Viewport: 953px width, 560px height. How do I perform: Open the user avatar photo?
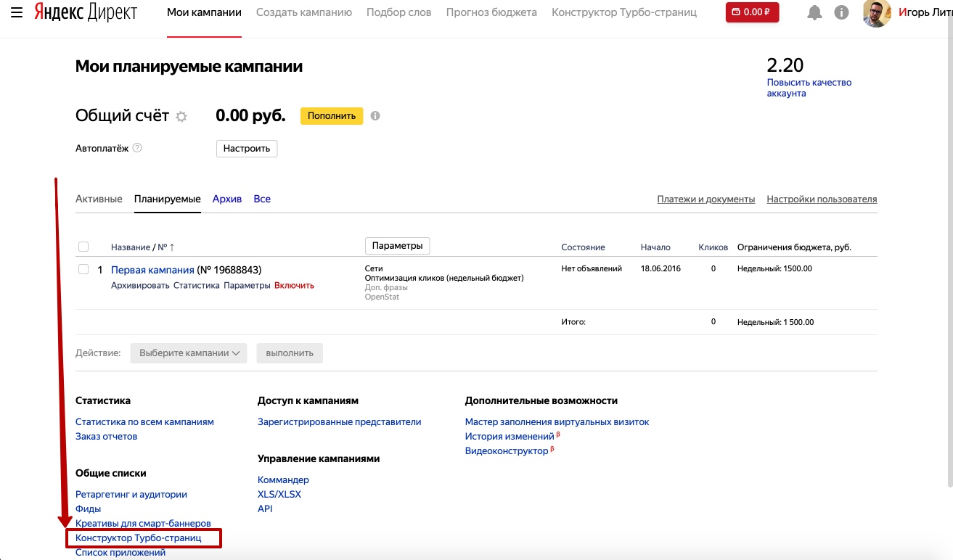pyautogui.click(x=877, y=13)
